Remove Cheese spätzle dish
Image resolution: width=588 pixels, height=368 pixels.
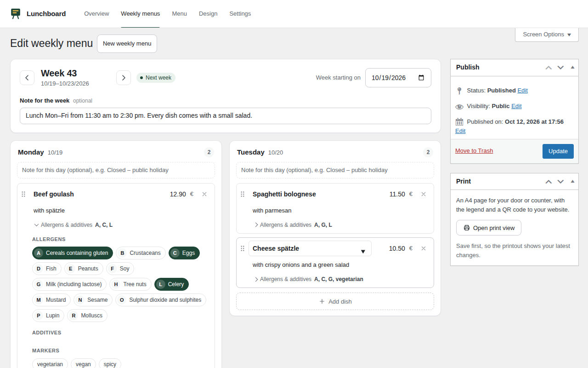424,248
